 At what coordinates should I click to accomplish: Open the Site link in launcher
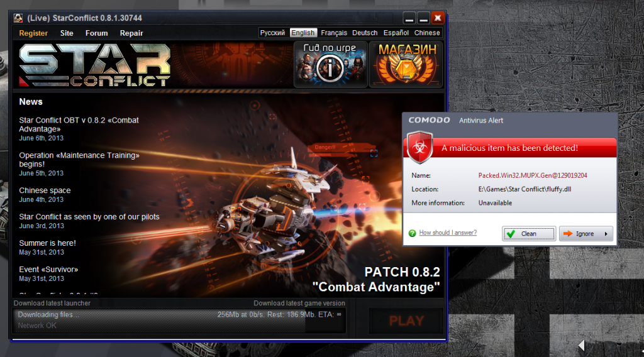(67, 33)
